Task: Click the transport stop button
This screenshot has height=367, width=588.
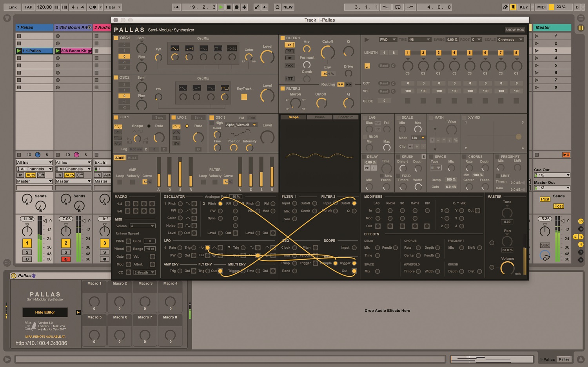Action: (x=229, y=7)
